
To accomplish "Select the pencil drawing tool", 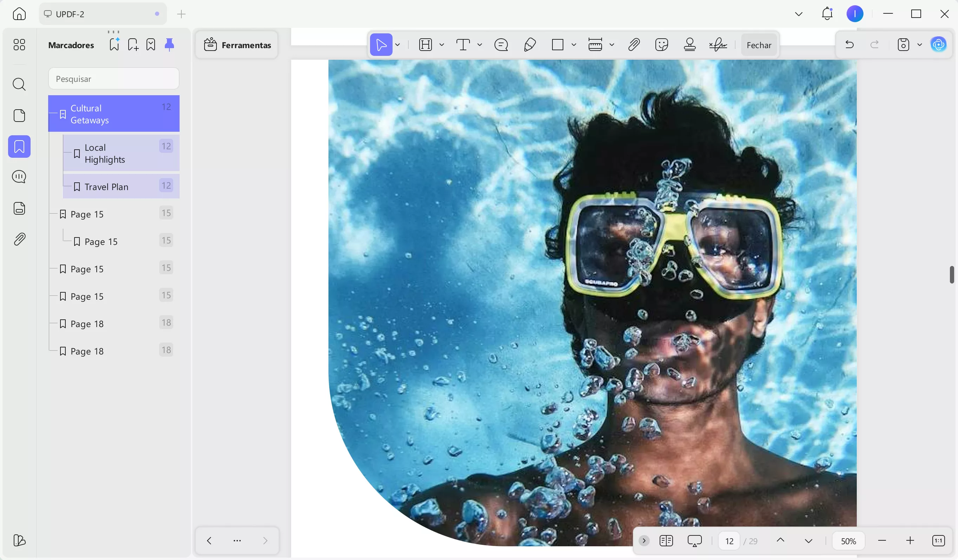I will [x=530, y=45].
